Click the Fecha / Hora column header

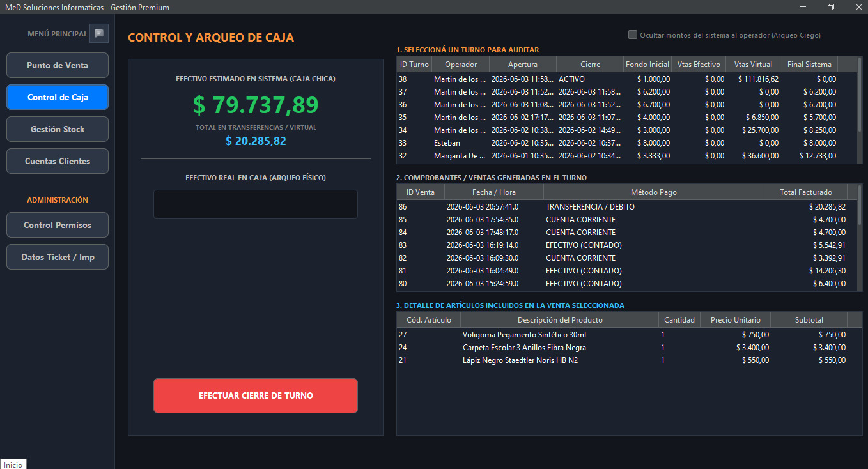(494, 192)
